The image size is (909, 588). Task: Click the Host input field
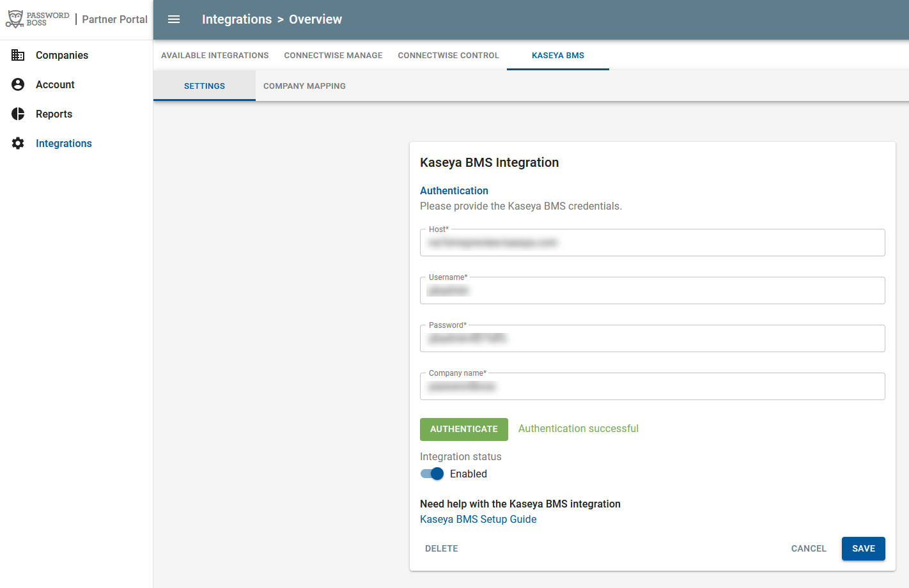point(652,242)
